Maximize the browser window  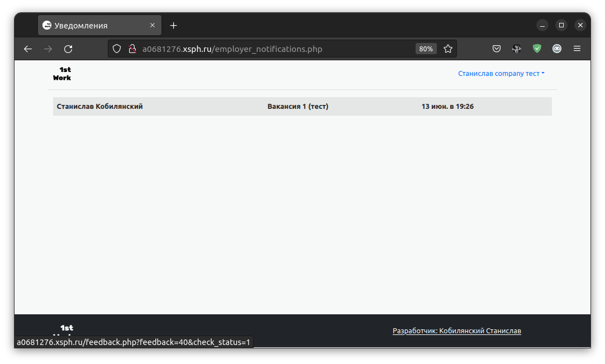561,26
